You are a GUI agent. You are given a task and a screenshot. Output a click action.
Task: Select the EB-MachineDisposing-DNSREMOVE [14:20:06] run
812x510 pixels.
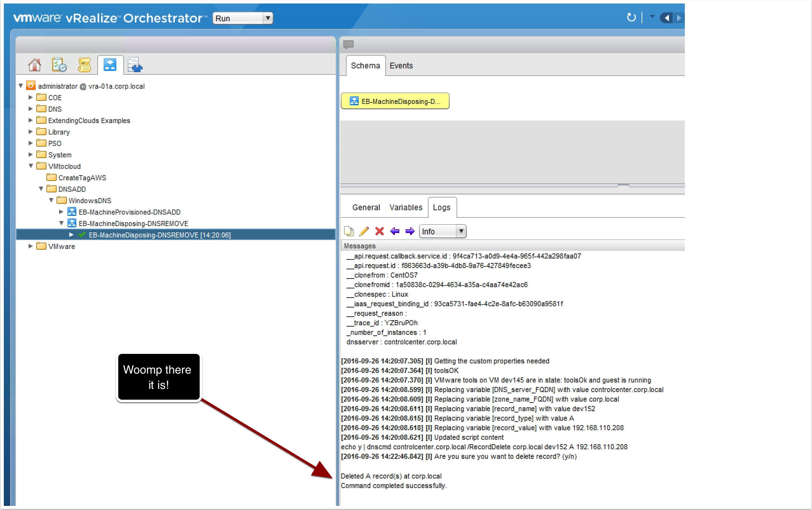160,235
